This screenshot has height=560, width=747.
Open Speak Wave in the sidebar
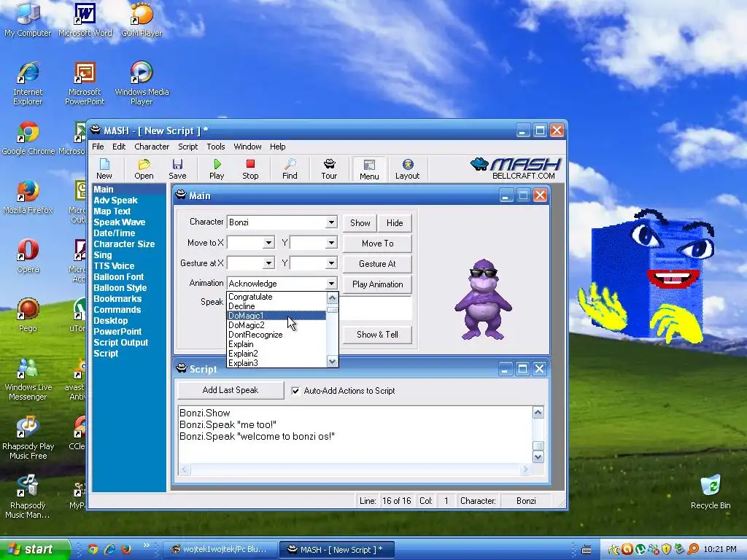point(119,222)
